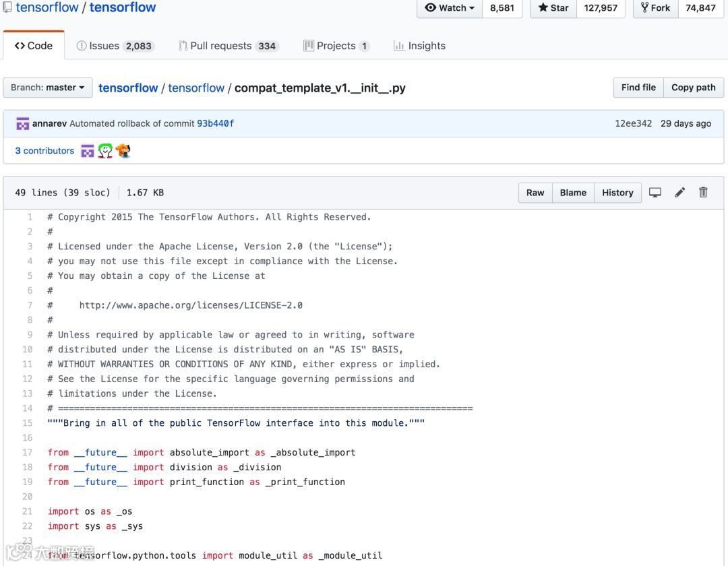This screenshot has width=728, height=566.
Task: View the second contributor's green avatar
Action: [105, 151]
